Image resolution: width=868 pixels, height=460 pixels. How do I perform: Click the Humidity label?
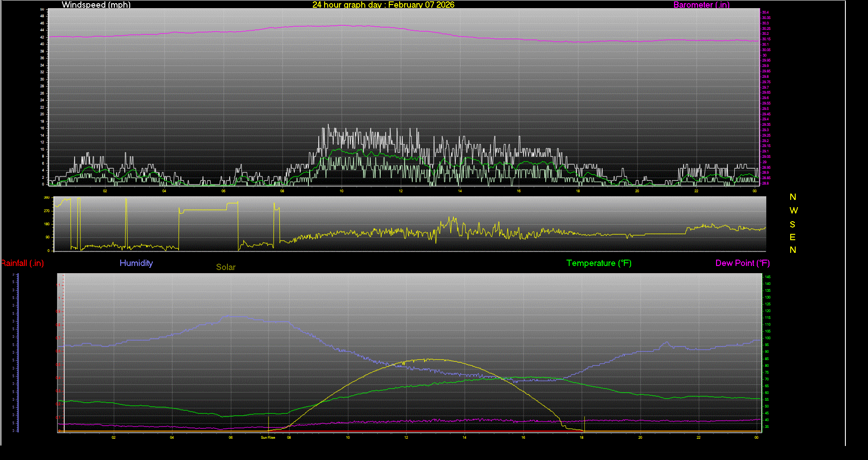136,263
